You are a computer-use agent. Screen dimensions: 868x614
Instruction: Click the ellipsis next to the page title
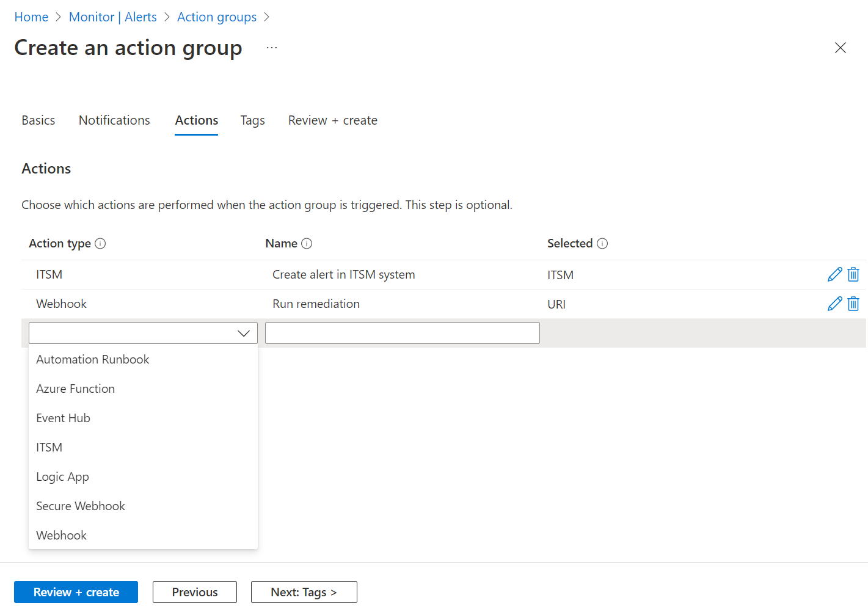271,47
